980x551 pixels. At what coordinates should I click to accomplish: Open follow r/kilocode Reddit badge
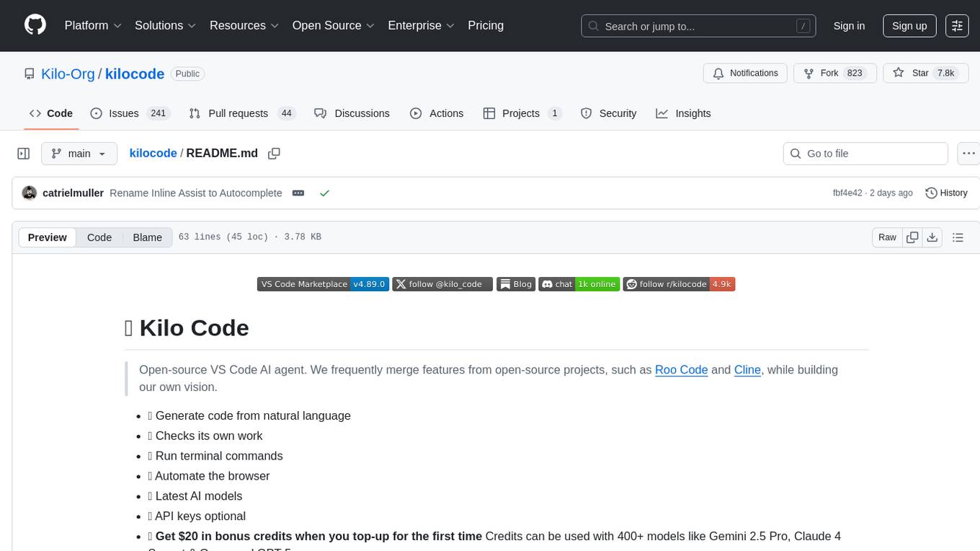[x=679, y=284]
